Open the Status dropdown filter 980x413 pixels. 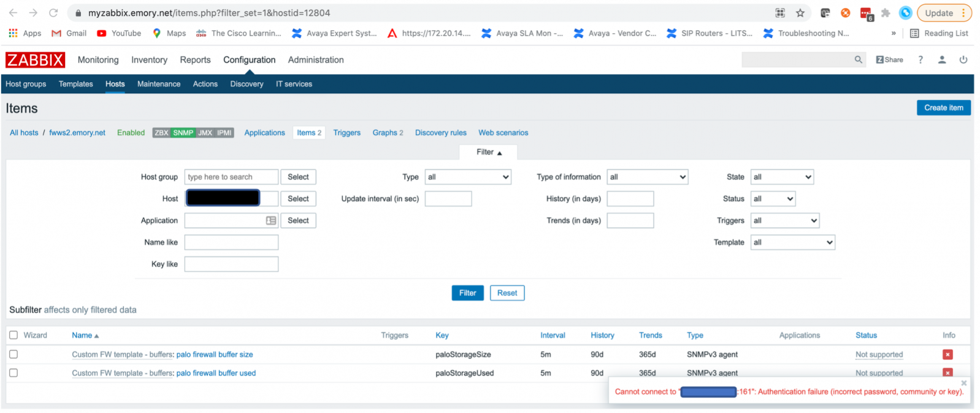(773, 199)
